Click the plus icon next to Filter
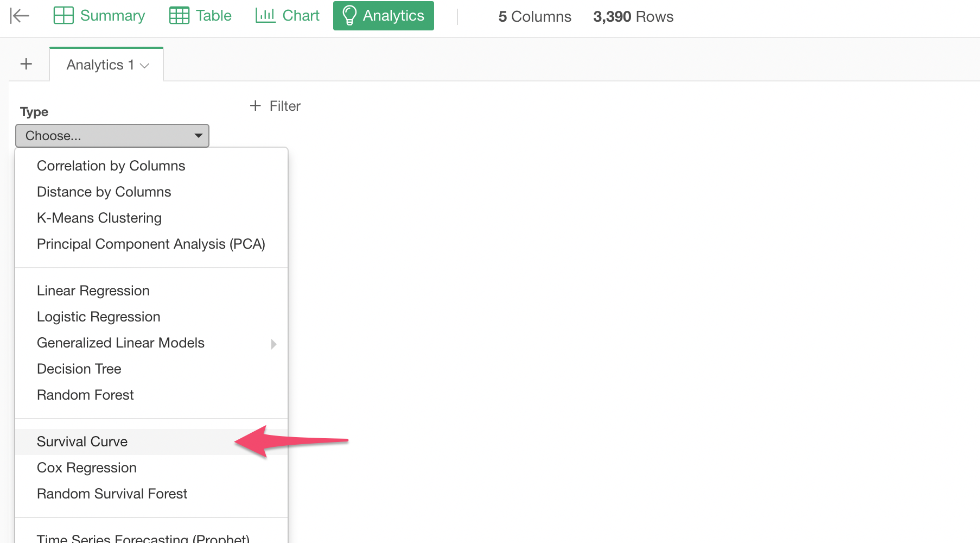 point(255,105)
